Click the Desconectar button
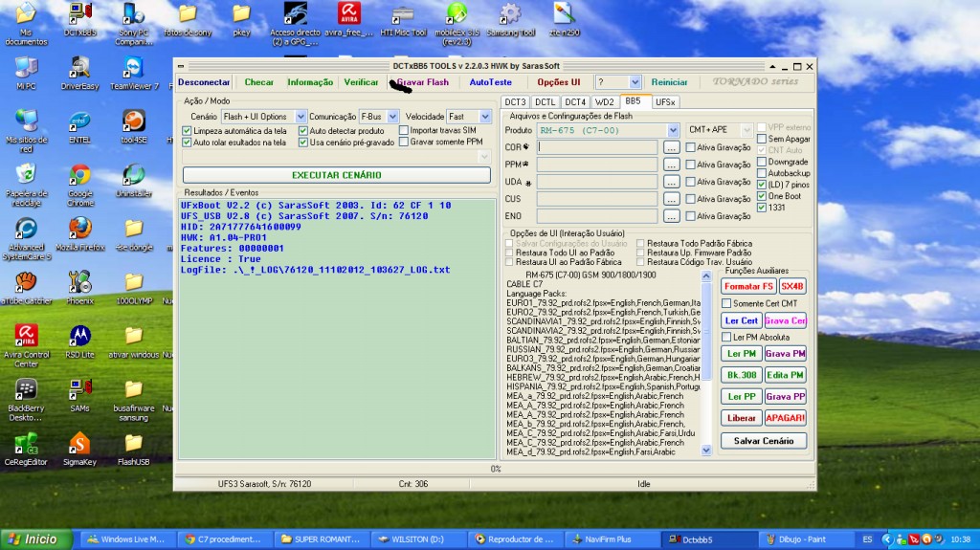980x550 pixels. [x=204, y=82]
